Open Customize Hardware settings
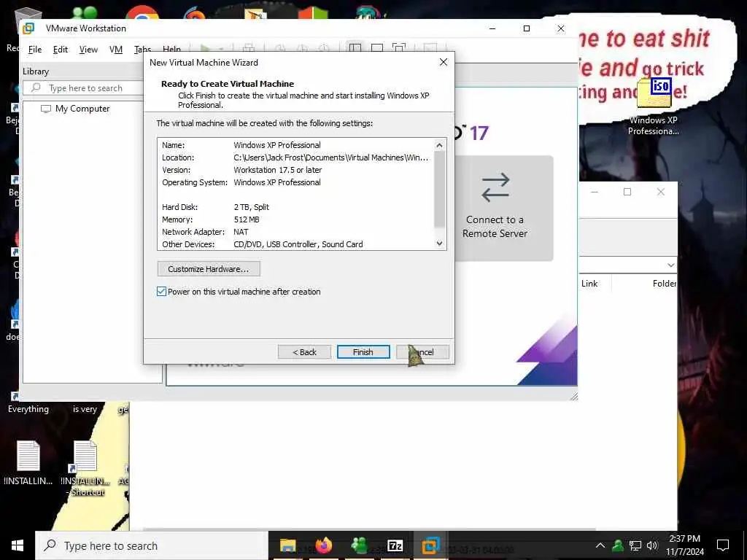Viewport: 747px width, 560px height. pos(209,269)
